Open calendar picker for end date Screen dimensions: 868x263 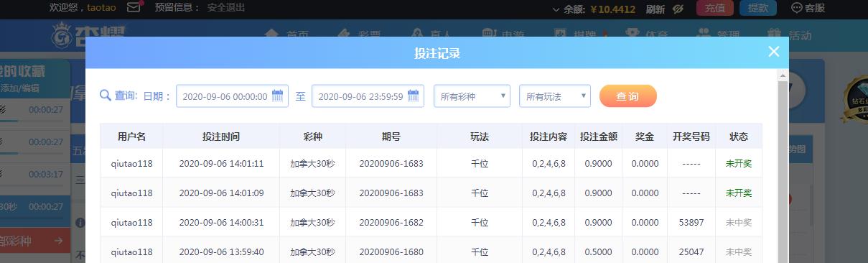click(413, 96)
